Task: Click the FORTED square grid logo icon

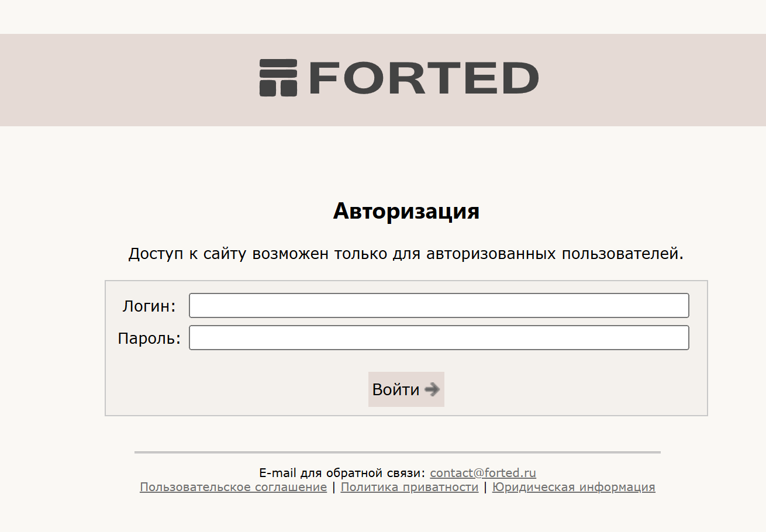Action: click(278, 77)
